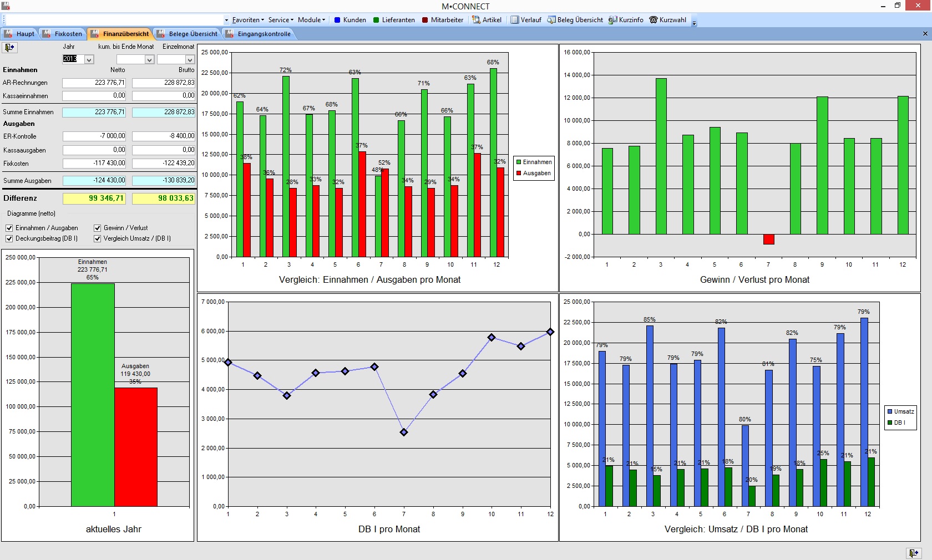The height and width of the screenshot is (560, 932).
Task: Open the Lieferanten toolbar shortcut
Action: pos(394,20)
